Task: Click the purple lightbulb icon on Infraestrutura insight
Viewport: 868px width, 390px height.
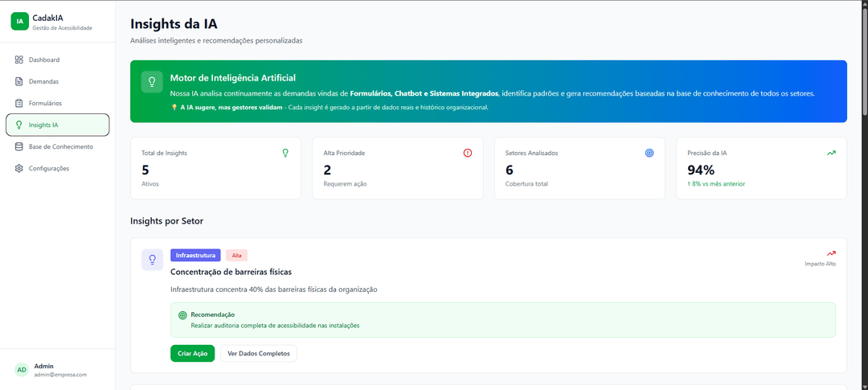Action: (x=152, y=260)
